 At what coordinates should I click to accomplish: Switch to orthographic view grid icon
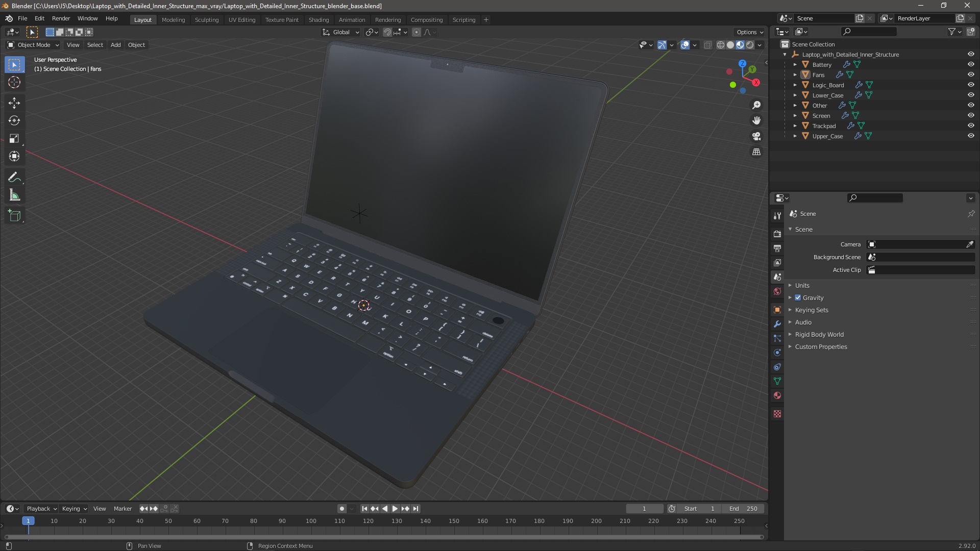pyautogui.click(x=756, y=152)
